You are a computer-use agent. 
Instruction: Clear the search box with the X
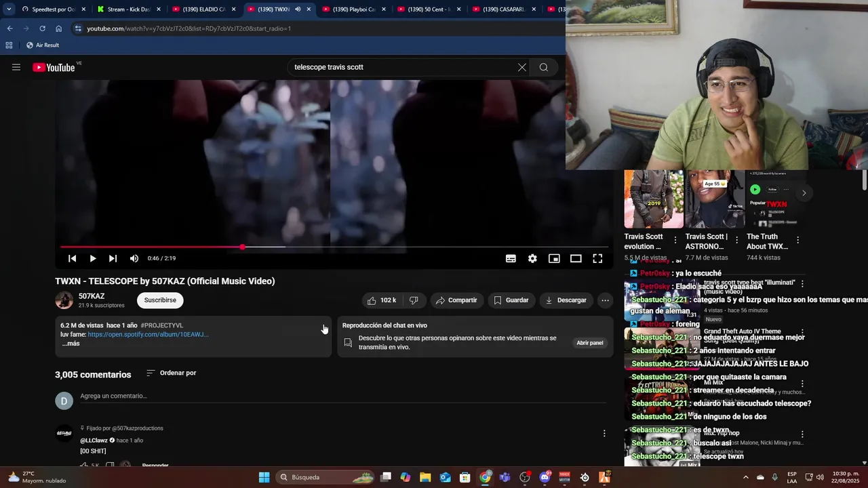(521, 67)
